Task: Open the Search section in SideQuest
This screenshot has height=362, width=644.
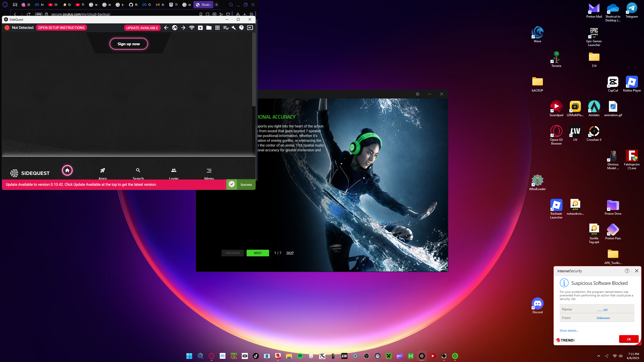Action: (138, 173)
